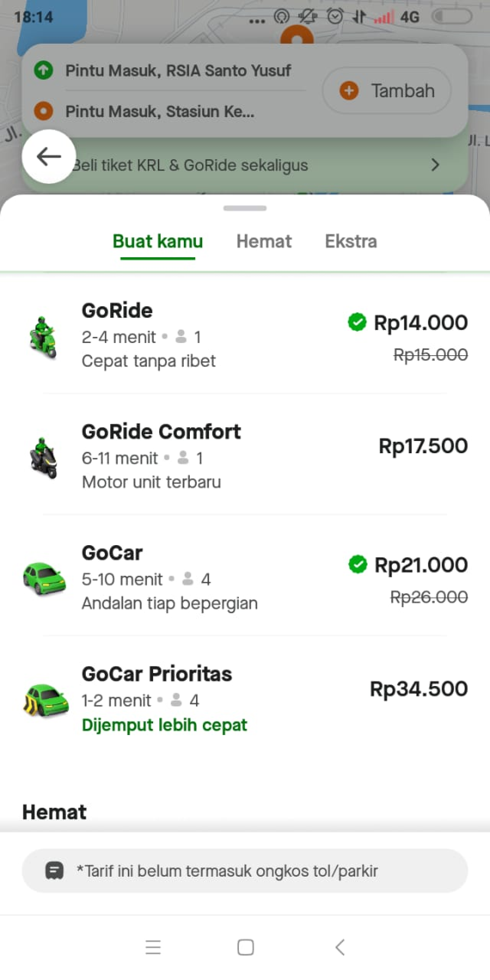Tap the chat icon in tariff notice

[x=54, y=871]
